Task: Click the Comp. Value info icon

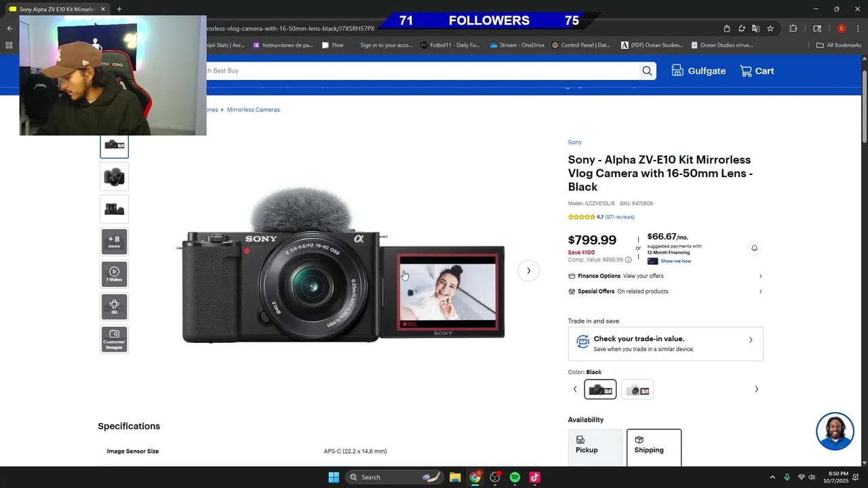Action: tap(628, 260)
